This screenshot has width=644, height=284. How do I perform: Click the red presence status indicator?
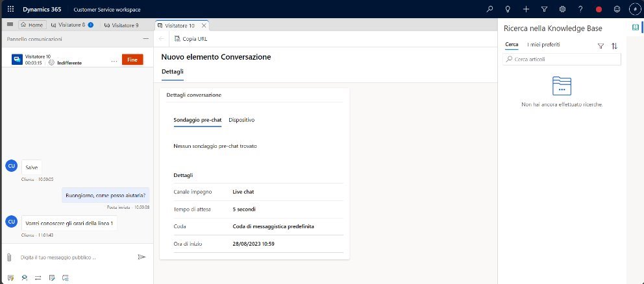[x=599, y=9]
